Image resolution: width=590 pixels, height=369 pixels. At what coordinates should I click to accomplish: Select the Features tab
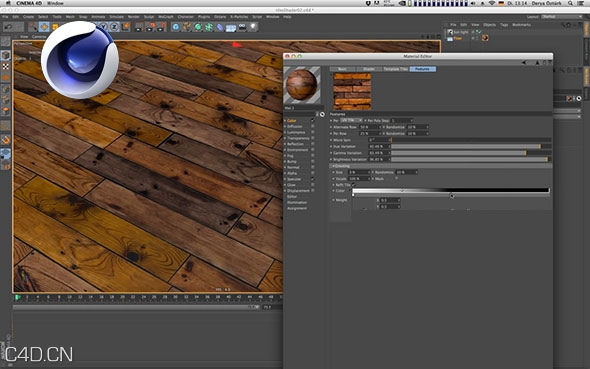pyautogui.click(x=423, y=69)
